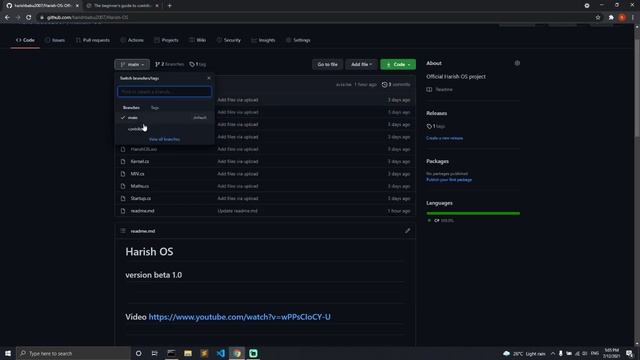This screenshot has width=640, height=360.
Task: Open the Maths.cs file
Action: [x=140, y=186]
